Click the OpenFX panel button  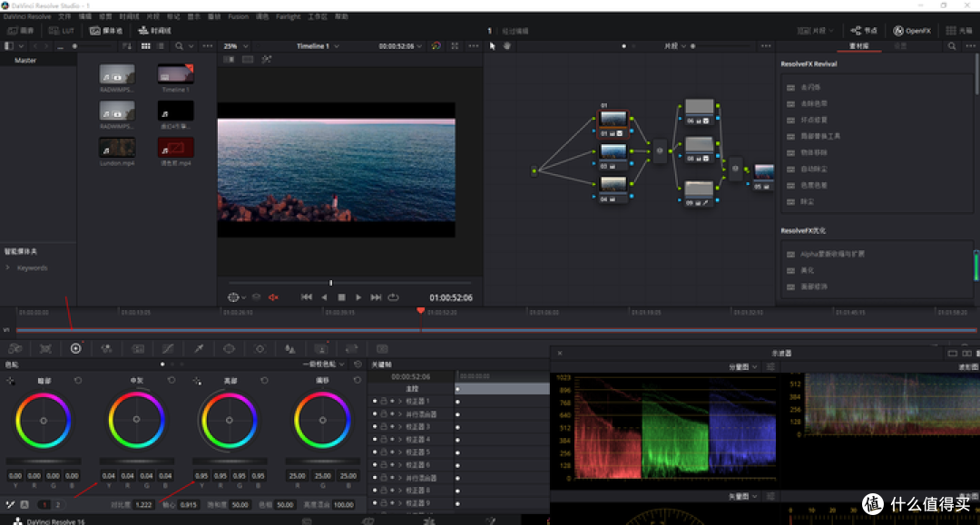click(912, 31)
